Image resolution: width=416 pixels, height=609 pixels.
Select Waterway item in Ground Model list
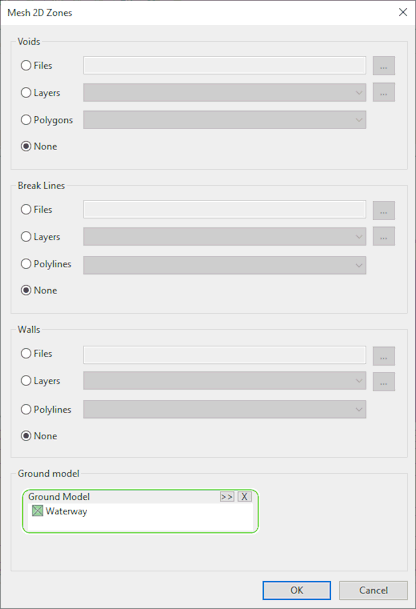click(x=66, y=511)
